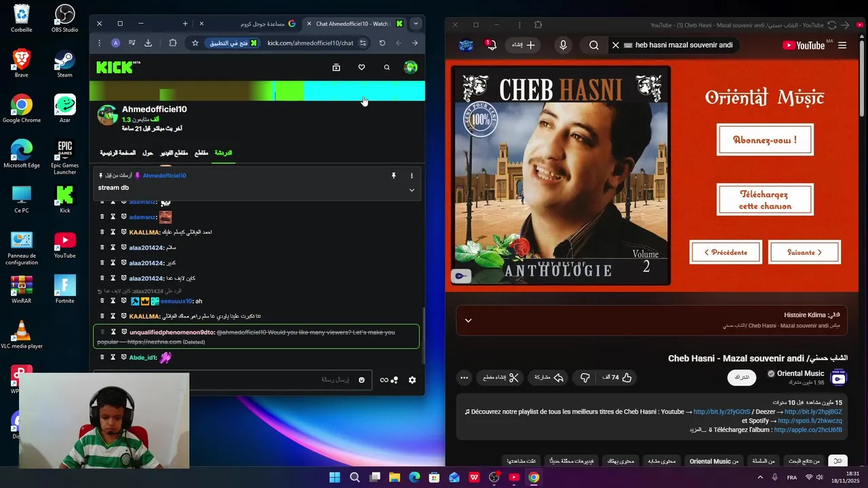
Task: Expand the pinned message chevron
Action: (x=412, y=190)
